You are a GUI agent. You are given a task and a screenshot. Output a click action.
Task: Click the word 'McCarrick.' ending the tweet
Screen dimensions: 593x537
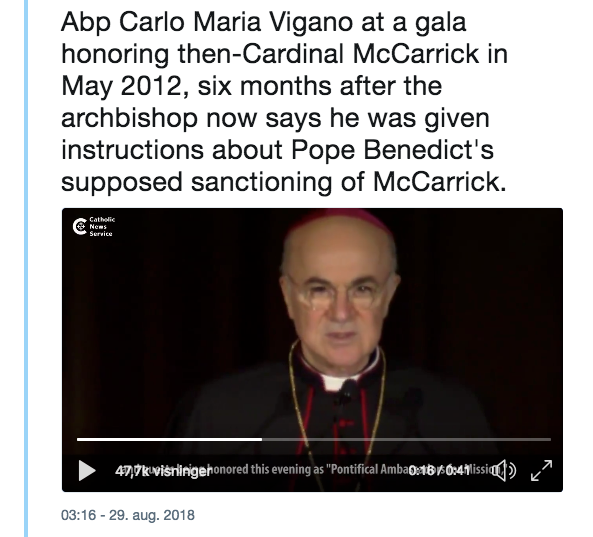(439, 182)
